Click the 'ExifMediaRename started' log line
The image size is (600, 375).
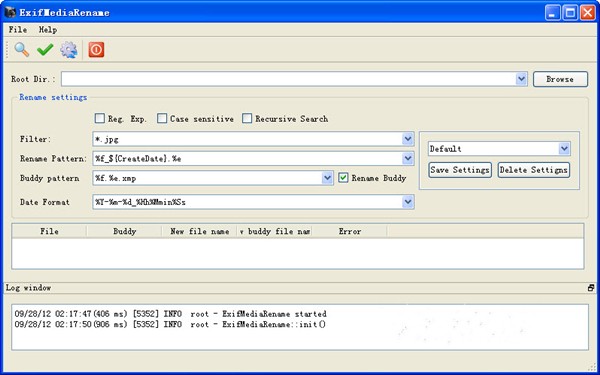[170, 314]
